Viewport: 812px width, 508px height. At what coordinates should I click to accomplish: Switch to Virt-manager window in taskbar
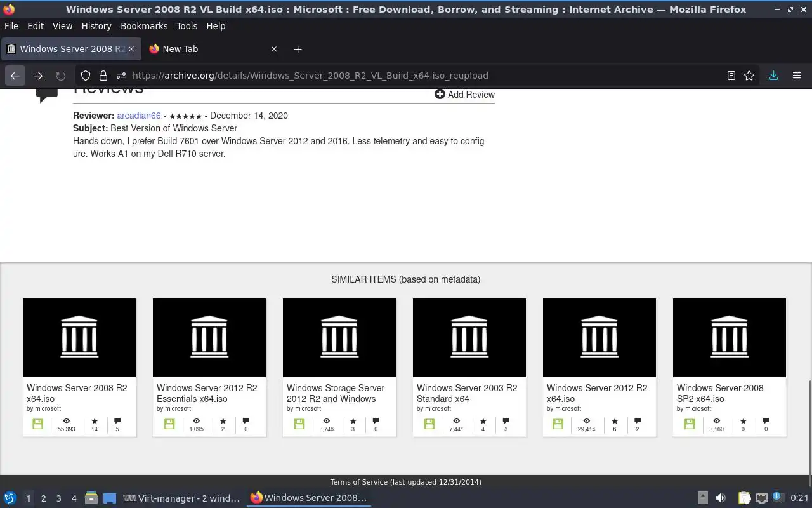point(181,498)
